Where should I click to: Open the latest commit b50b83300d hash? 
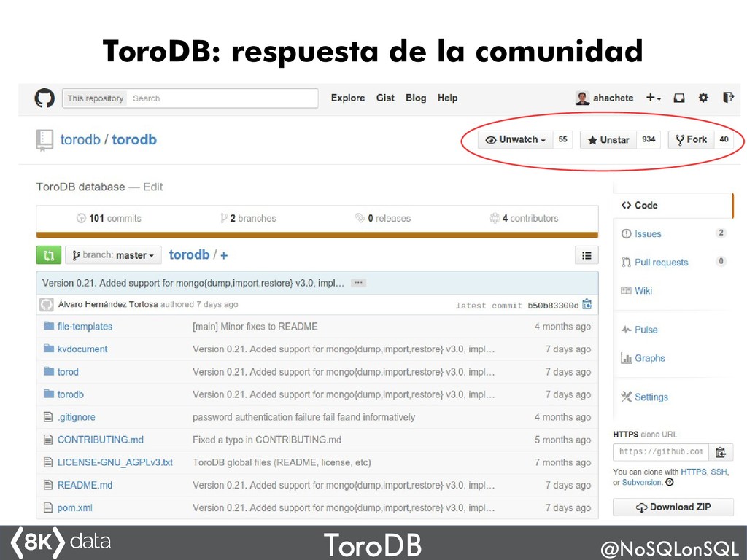553,306
